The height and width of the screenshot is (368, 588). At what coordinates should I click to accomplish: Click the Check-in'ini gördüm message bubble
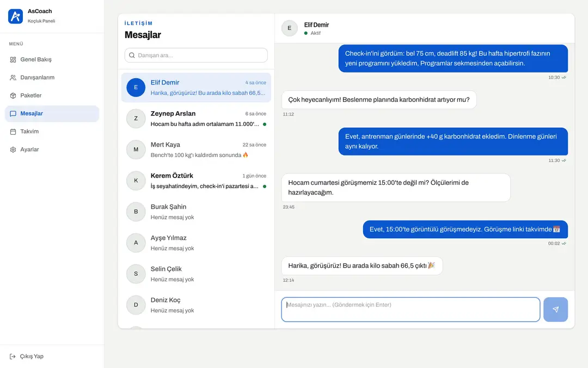point(453,58)
